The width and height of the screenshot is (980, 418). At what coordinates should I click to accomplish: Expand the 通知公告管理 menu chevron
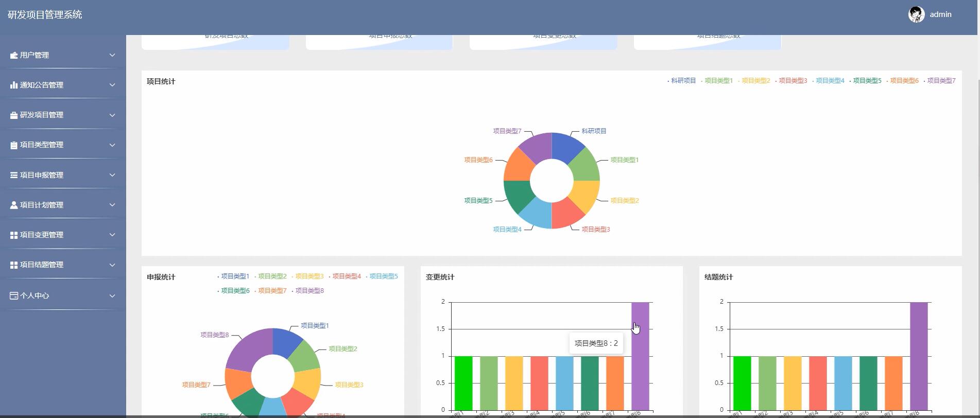[x=112, y=85]
